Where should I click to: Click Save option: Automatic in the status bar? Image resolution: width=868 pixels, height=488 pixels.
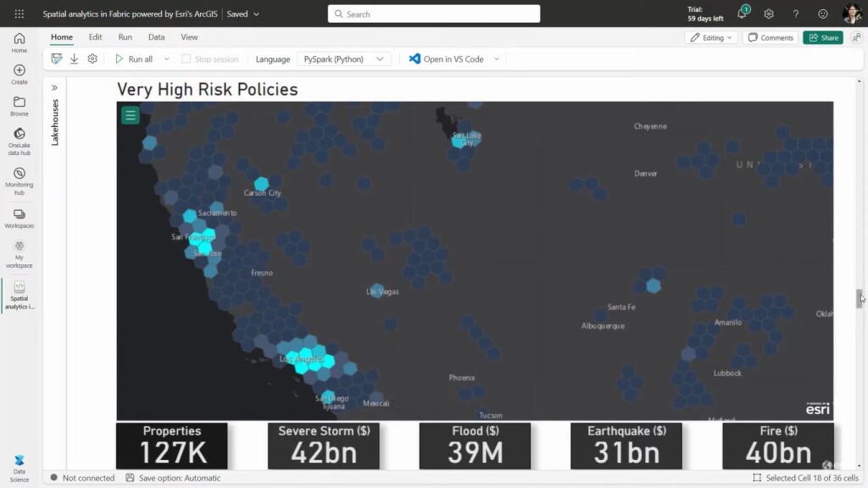coord(166,478)
